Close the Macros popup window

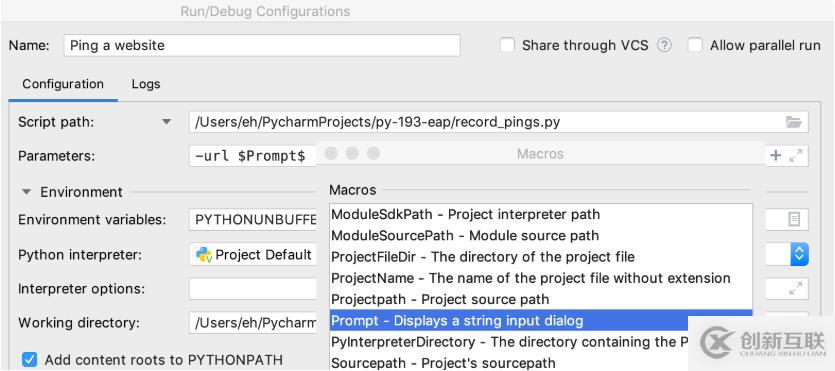pyautogui.click(x=331, y=153)
